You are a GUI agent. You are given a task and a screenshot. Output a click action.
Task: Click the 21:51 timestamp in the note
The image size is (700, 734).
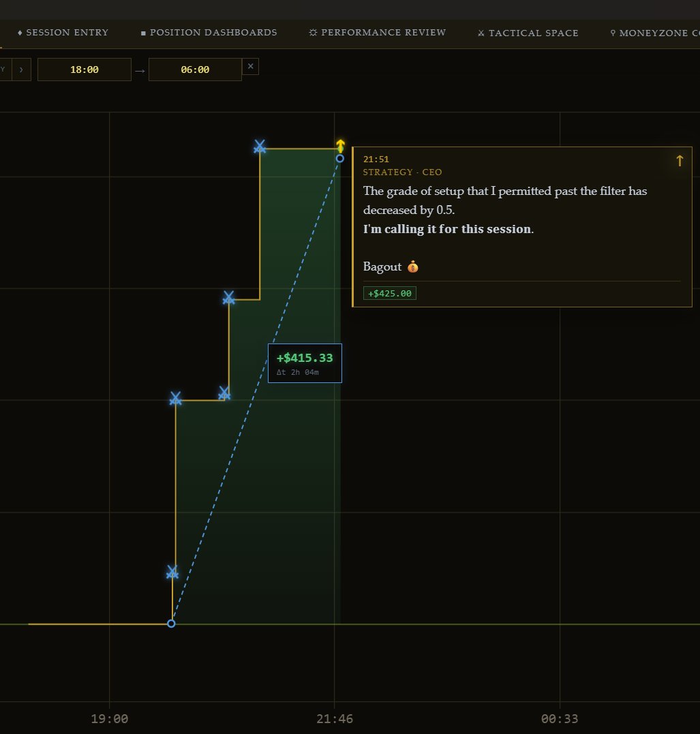376,159
